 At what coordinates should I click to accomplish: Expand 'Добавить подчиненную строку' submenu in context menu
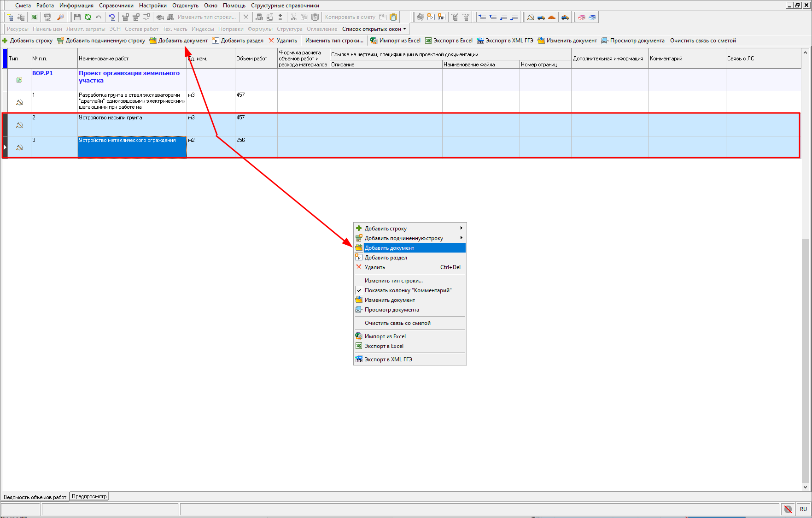click(x=461, y=238)
